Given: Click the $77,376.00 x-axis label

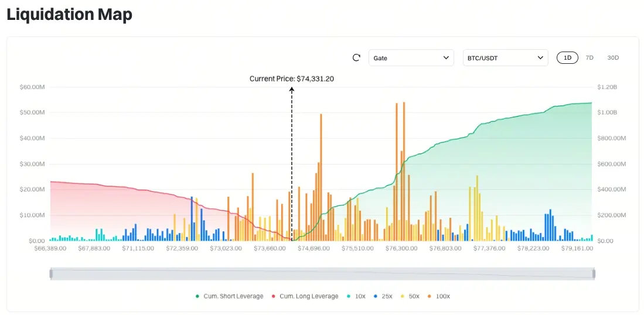Looking at the screenshot, I should (489, 249).
